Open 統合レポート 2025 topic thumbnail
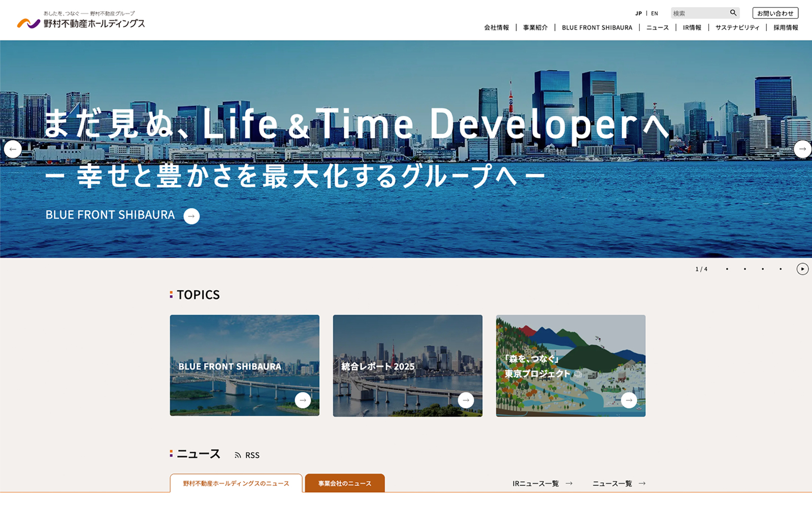The image size is (812, 507). coord(408,366)
